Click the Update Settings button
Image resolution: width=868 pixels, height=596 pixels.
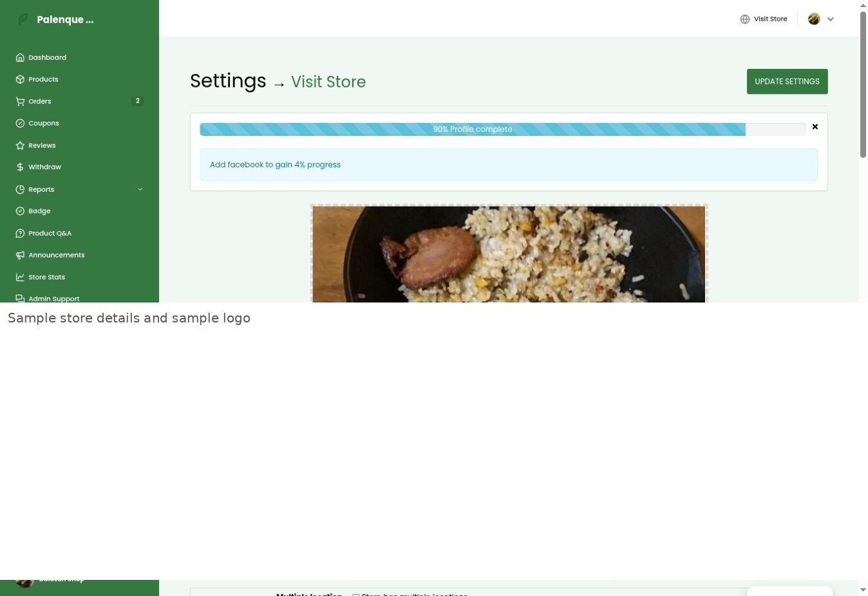787,81
